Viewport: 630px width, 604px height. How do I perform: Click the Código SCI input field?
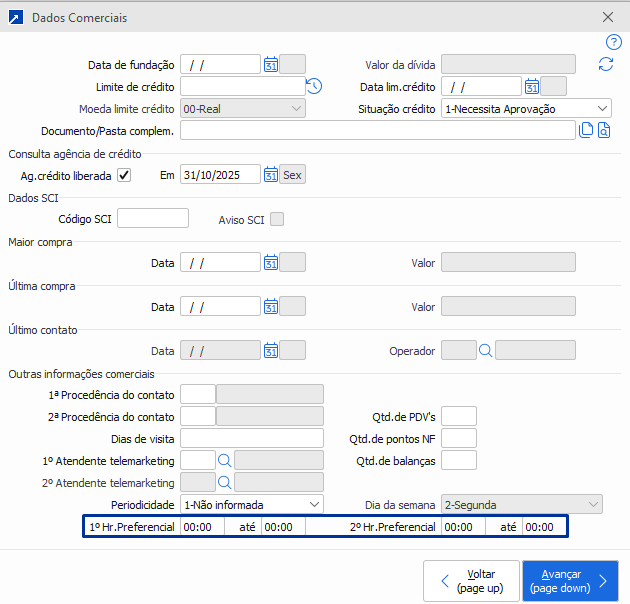153,219
